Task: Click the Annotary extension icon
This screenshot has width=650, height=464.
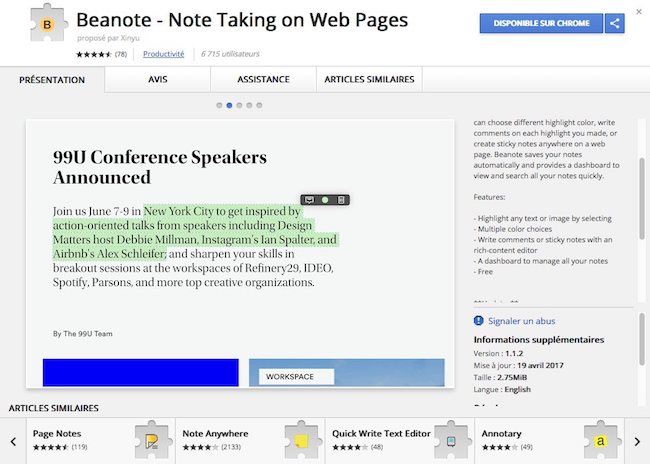Action: pyautogui.click(x=600, y=440)
